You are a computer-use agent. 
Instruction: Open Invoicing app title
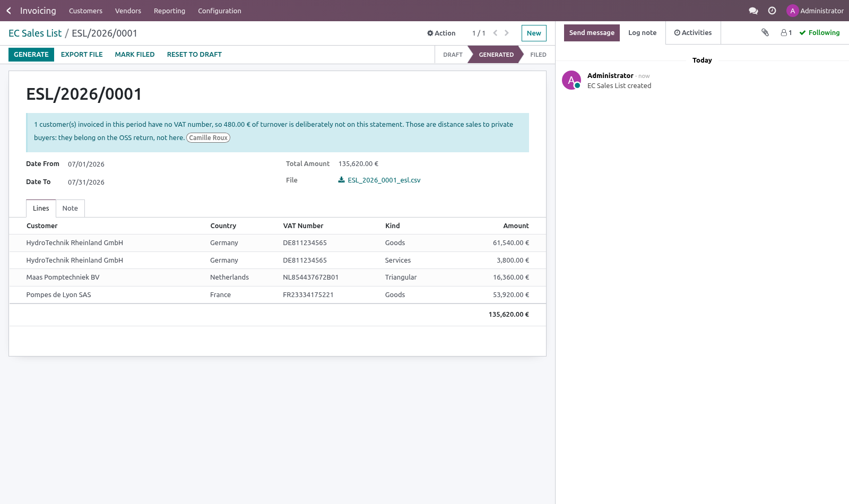(x=38, y=11)
